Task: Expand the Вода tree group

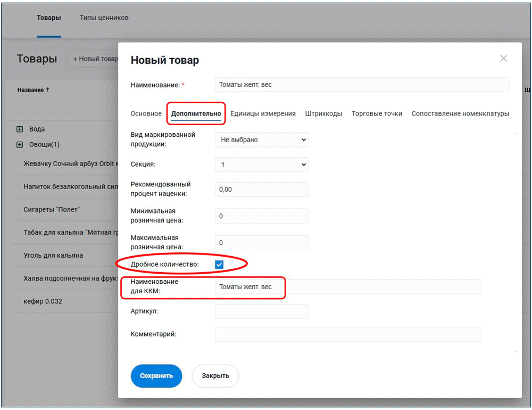Action: click(20, 129)
